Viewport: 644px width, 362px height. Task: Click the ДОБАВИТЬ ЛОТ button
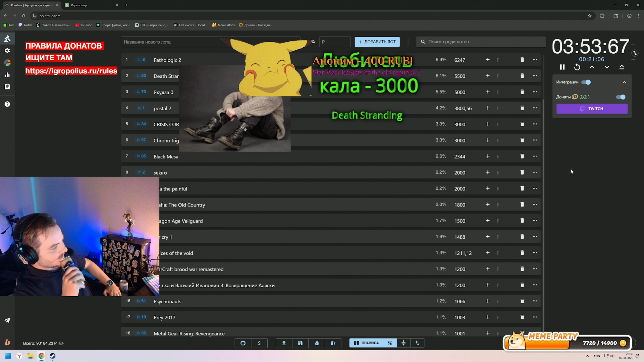377,42
